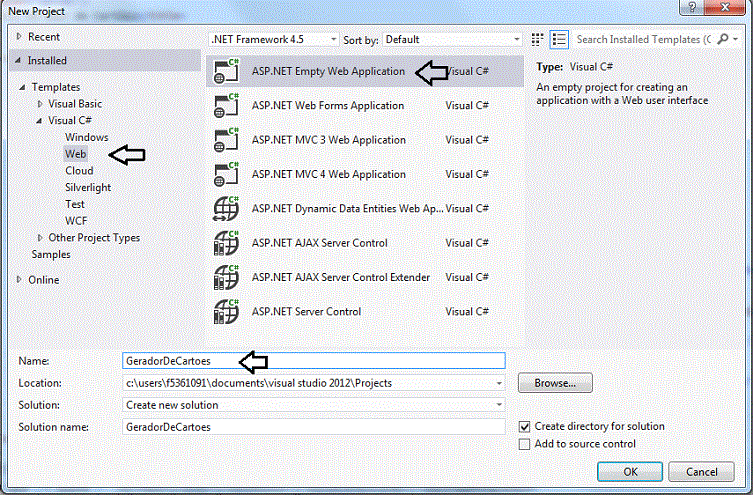
Task: Expand the Online section
Action: tap(19, 279)
